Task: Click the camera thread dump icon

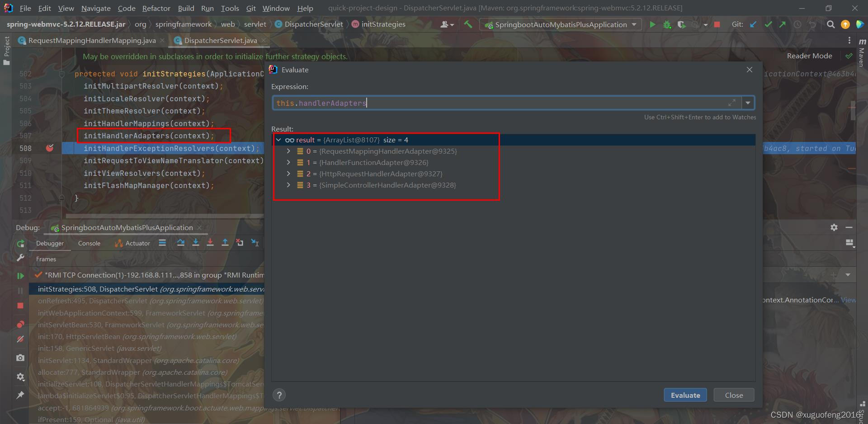Action: click(20, 358)
